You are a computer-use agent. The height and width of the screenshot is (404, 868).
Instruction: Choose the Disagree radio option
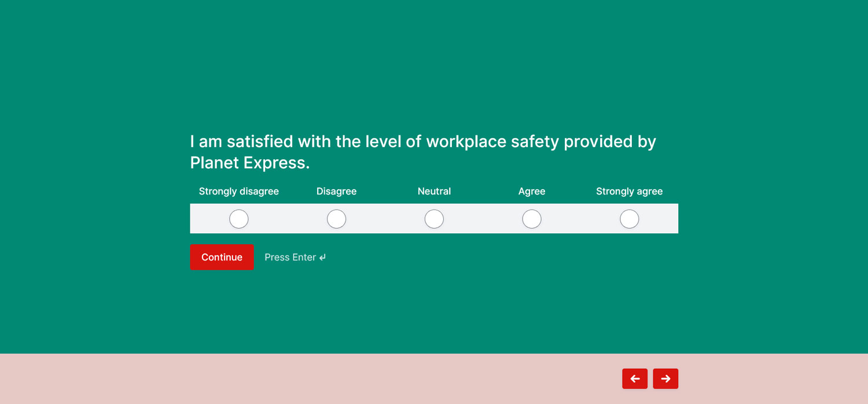click(337, 219)
